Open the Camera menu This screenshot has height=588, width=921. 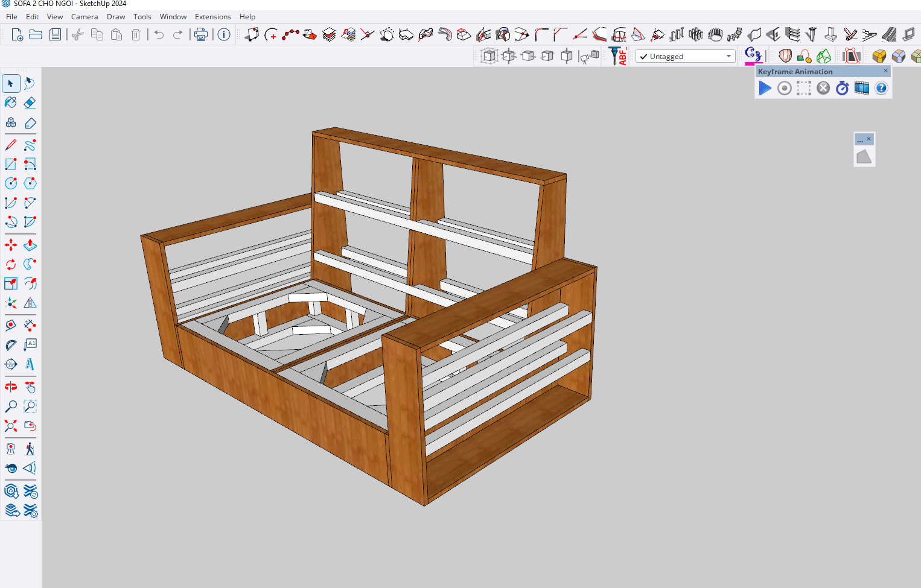click(x=84, y=17)
